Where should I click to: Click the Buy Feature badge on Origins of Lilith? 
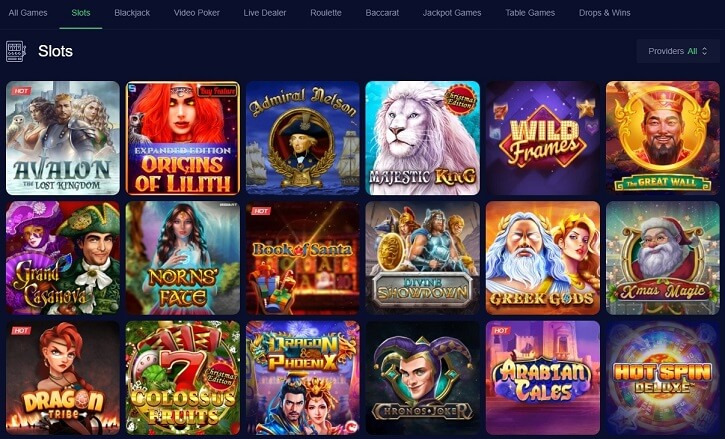(217, 91)
